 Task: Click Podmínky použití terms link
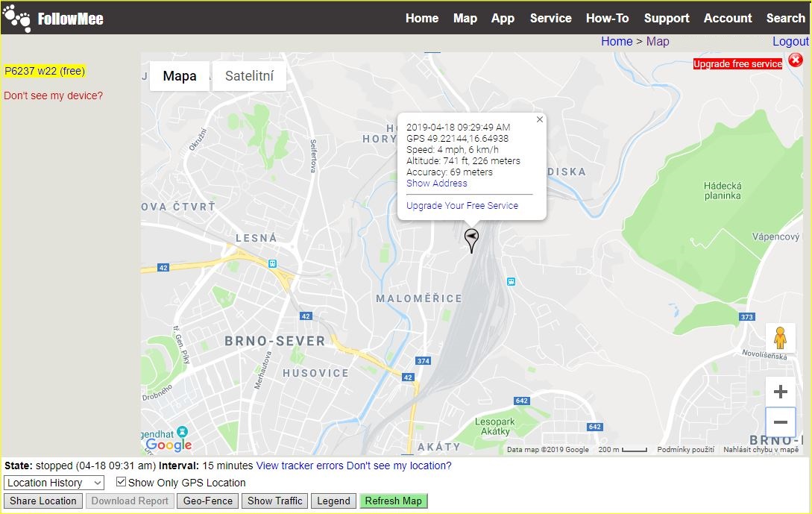pyautogui.click(x=686, y=450)
